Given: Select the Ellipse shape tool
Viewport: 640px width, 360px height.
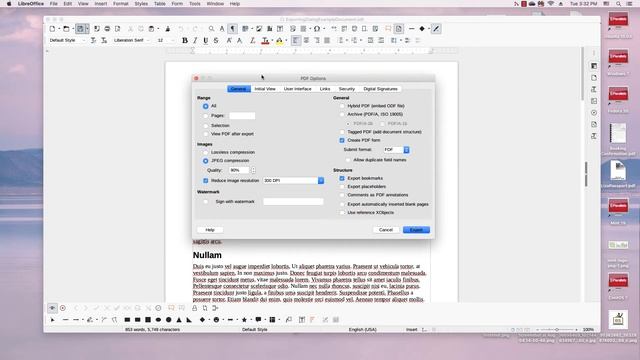Looking at the screenshot, I should (x=158, y=320).
